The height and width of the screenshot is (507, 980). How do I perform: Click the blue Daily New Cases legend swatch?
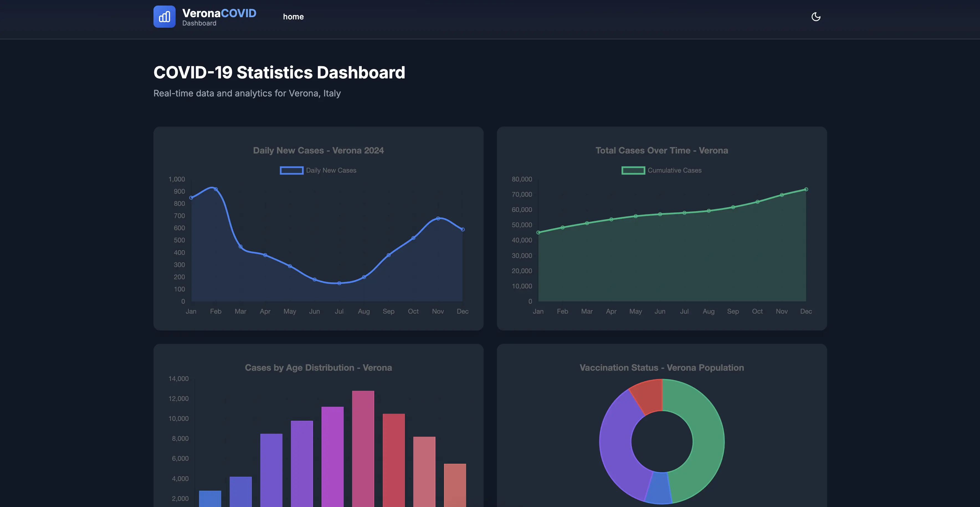pyautogui.click(x=291, y=170)
